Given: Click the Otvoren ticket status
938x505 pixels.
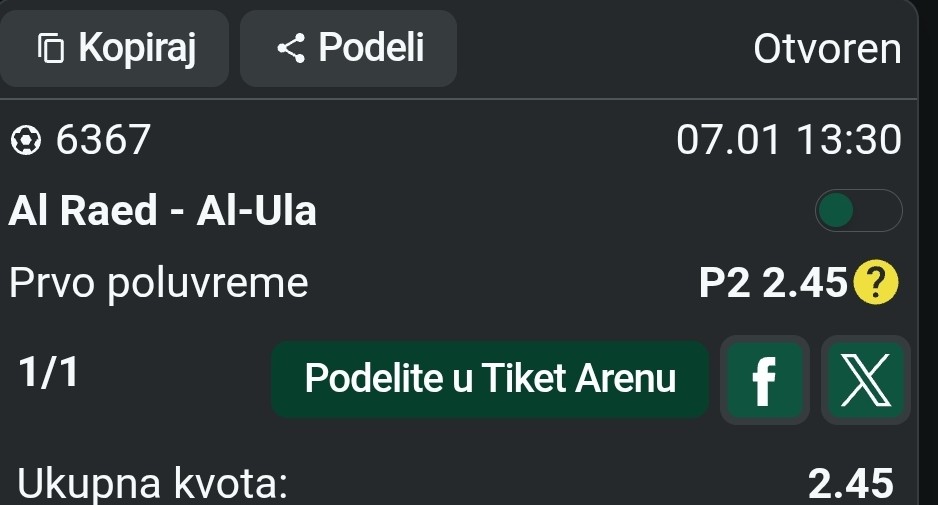Looking at the screenshot, I should (827, 48).
